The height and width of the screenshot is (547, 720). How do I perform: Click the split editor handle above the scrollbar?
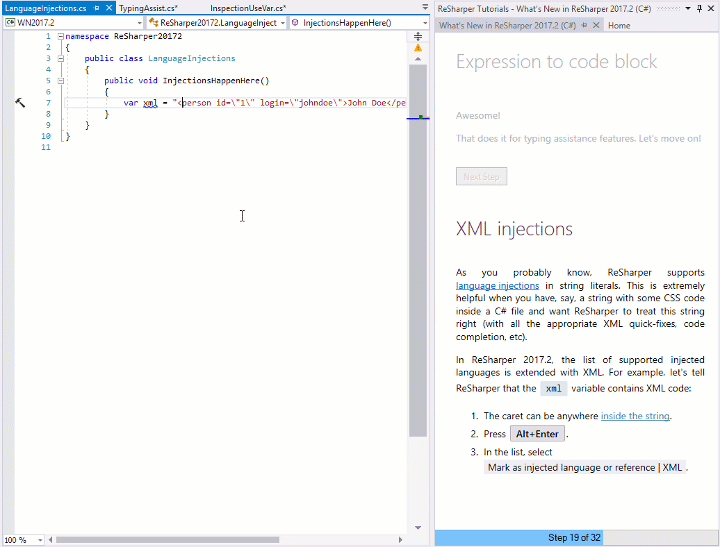click(418, 36)
